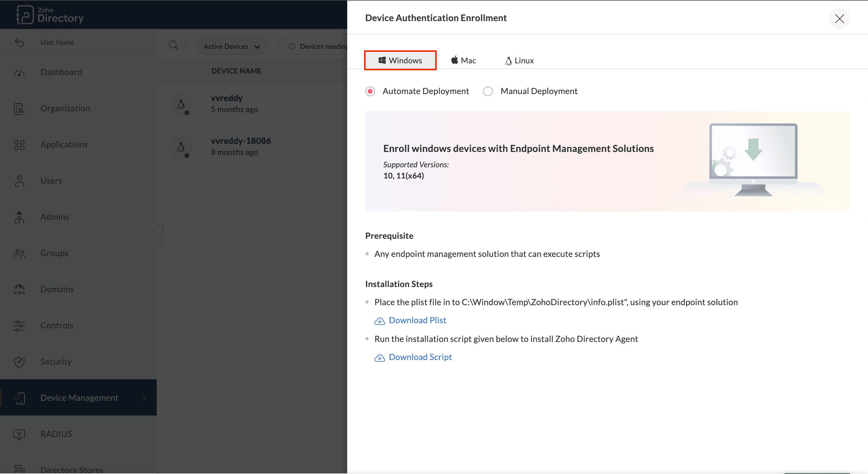Expand the Device Management chevron
Image resolution: width=868 pixels, height=474 pixels.
[144, 398]
